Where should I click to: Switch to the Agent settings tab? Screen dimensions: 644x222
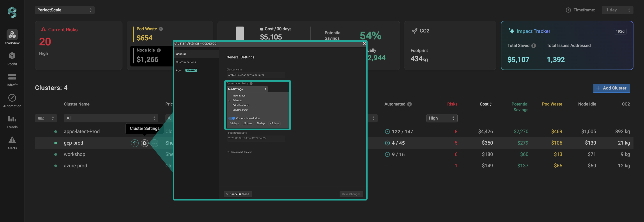[196, 70]
